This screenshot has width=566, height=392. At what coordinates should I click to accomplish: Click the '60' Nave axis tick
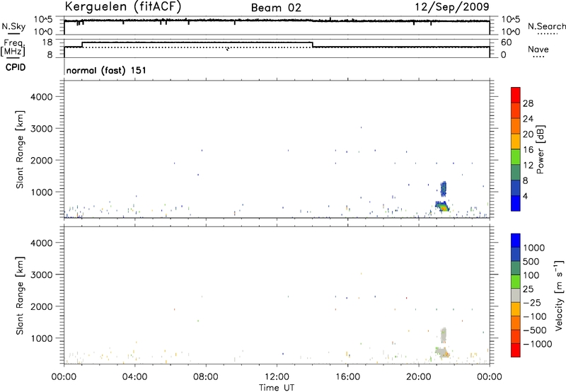[507, 42]
